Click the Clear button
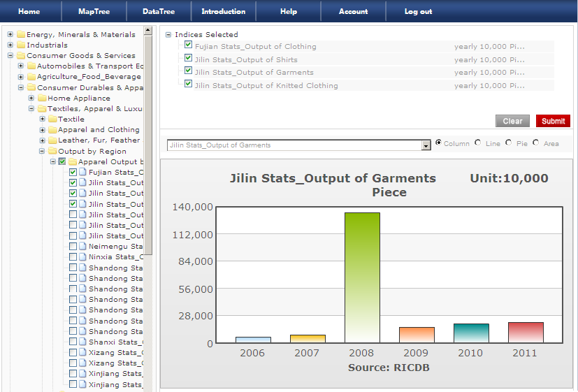Image resolution: width=578 pixels, height=392 pixels. (512, 121)
